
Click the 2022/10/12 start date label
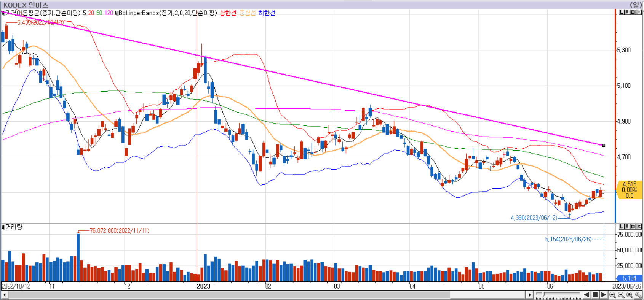(16, 286)
